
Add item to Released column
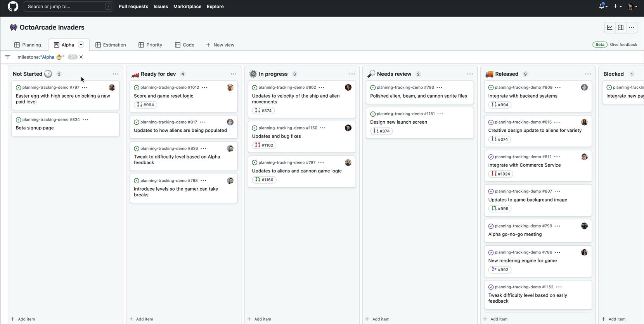point(495,319)
